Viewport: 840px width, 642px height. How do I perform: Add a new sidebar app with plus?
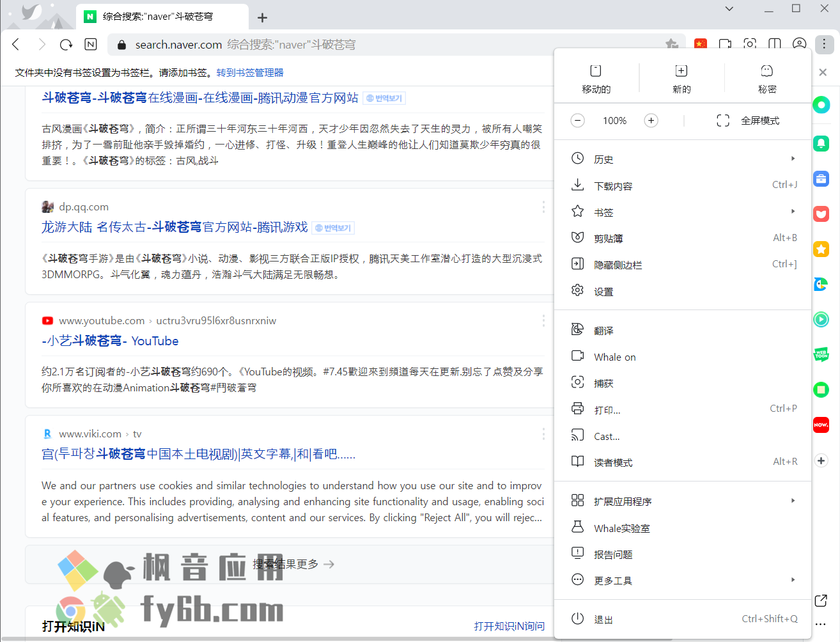pyautogui.click(x=821, y=460)
